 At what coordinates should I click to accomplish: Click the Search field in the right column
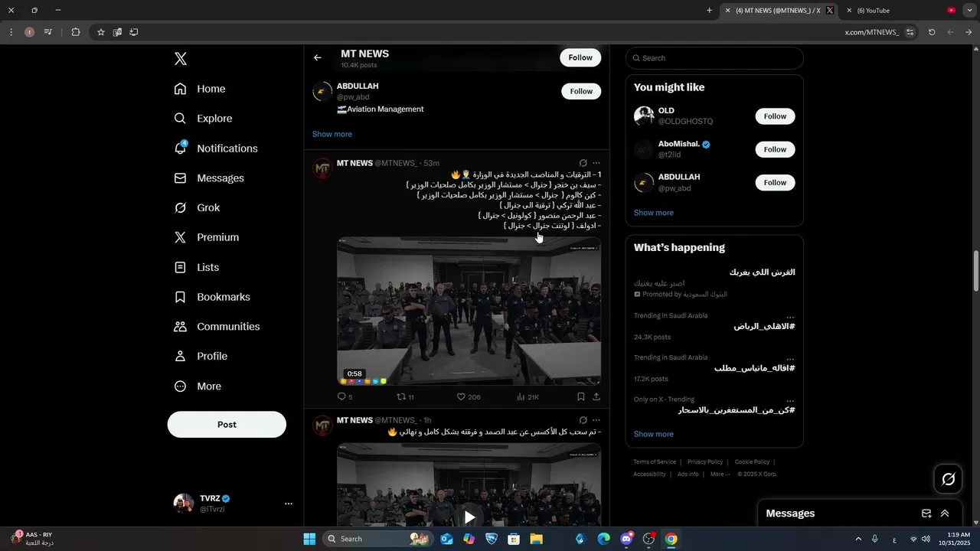pos(714,58)
